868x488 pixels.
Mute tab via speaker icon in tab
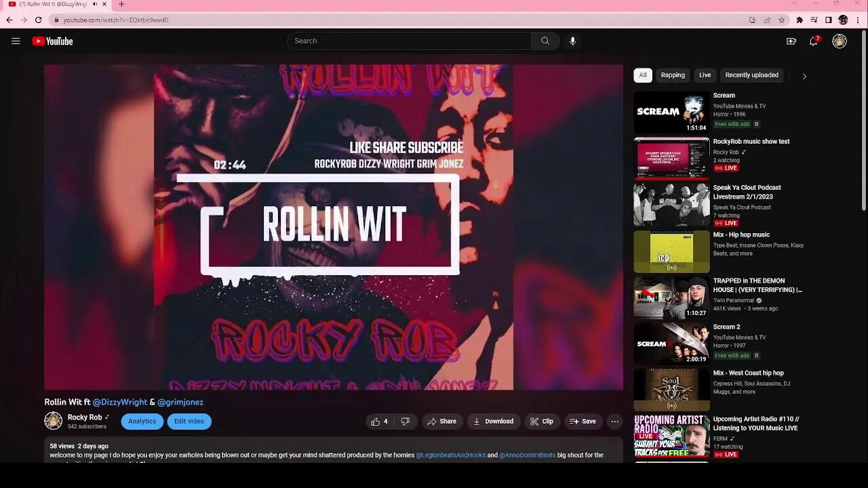tap(94, 4)
